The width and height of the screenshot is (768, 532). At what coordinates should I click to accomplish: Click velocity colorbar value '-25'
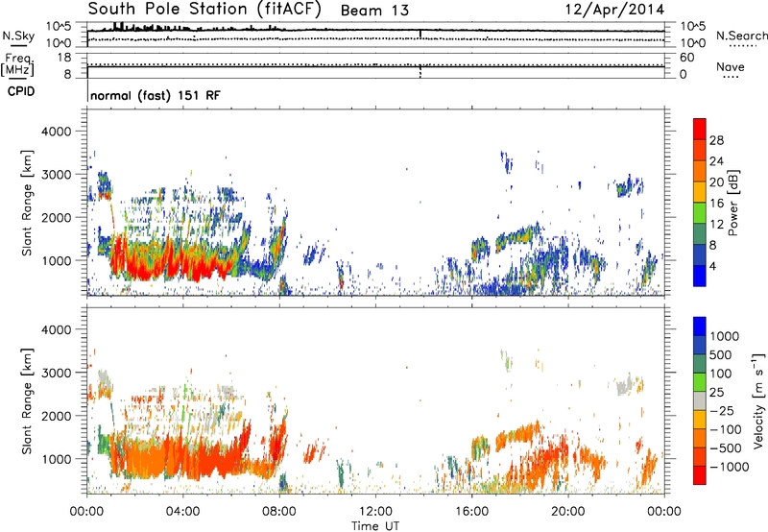click(721, 410)
